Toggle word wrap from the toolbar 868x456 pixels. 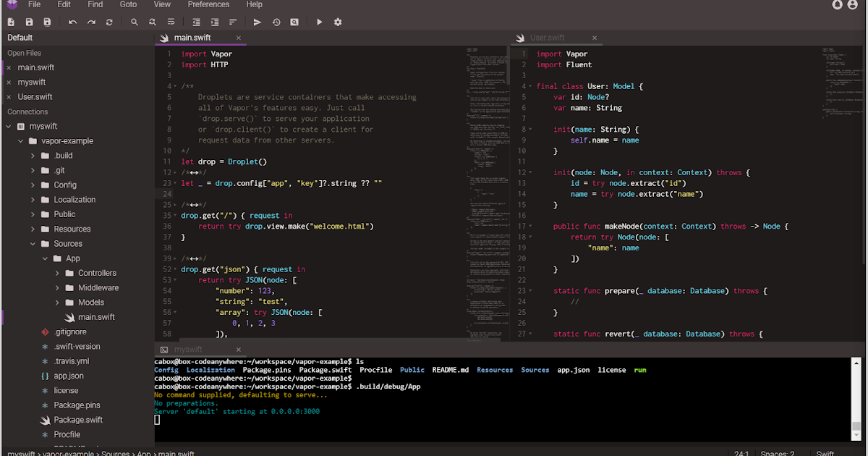click(171, 22)
